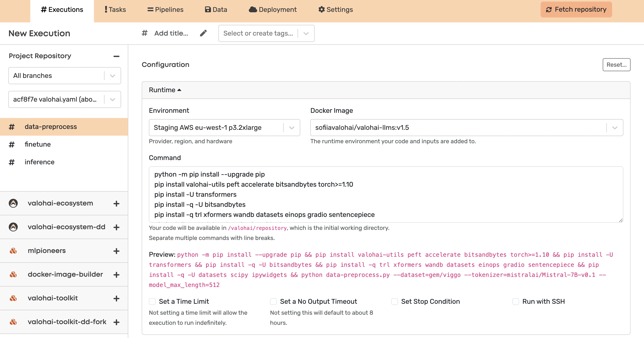Image resolution: width=644 pixels, height=338 pixels.
Task: Open the Environment provider dropdown
Action: pos(292,128)
